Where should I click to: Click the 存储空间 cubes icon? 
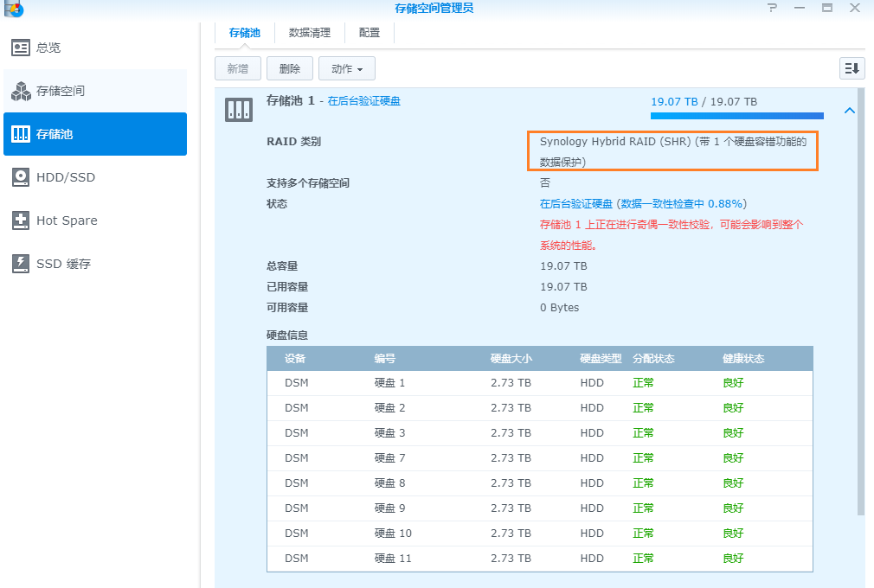pos(21,91)
